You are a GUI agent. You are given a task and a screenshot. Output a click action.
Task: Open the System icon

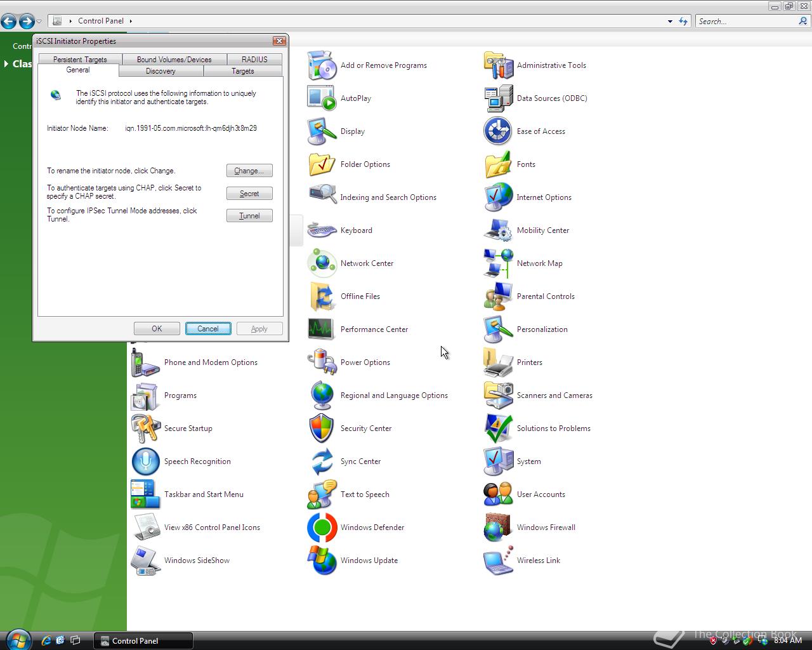point(498,461)
